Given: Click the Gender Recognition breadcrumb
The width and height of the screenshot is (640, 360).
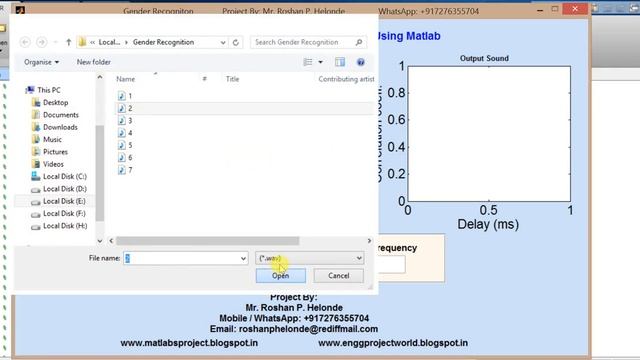Looking at the screenshot, I should (x=163, y=42).
